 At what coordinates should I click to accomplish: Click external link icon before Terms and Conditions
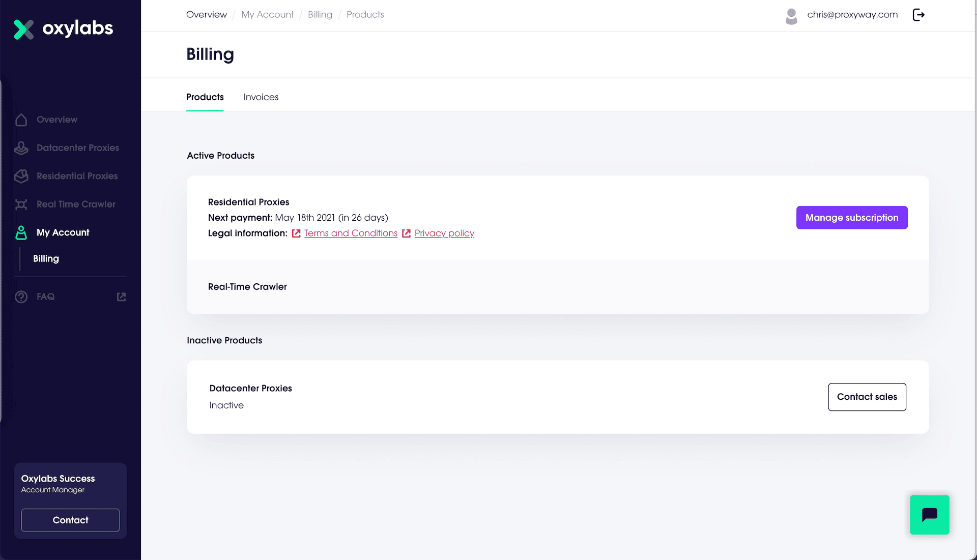tap(296, 233)
